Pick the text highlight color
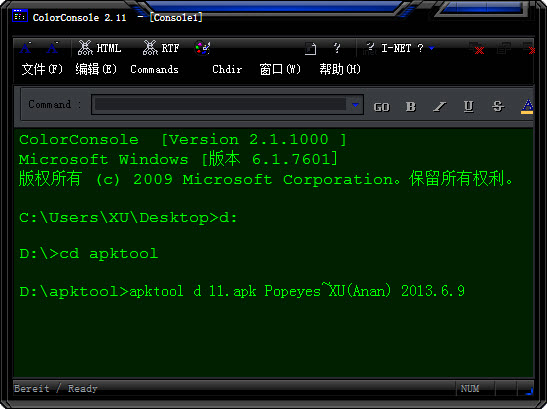The height and width of the screenshot is (409, 547). click(527, 106)
